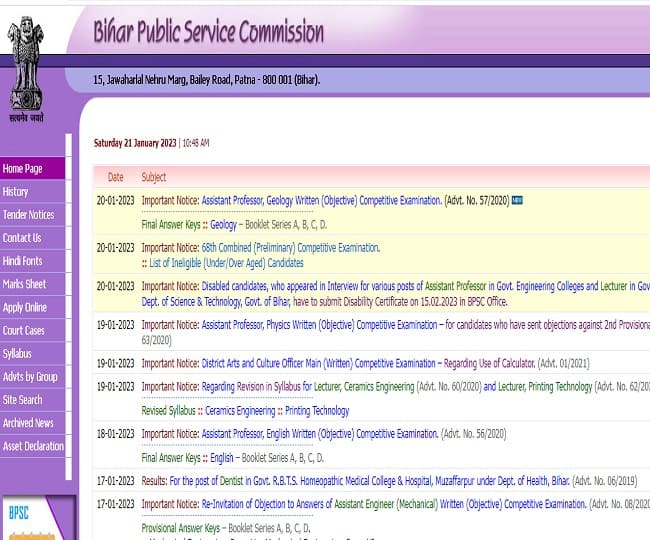The image size is (650, 540).
Task: Open Hindi Fonts sidebar link
Action: point(23,261)
